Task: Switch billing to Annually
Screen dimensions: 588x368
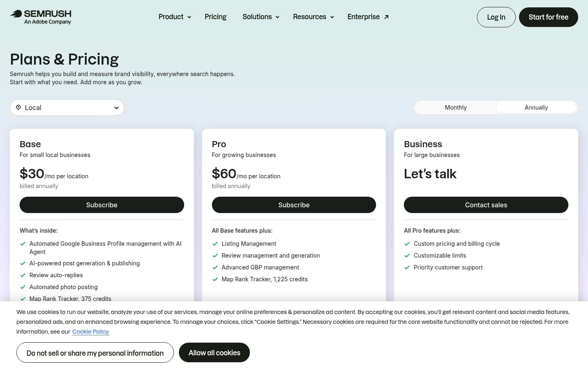Action: tap(536, 108)
